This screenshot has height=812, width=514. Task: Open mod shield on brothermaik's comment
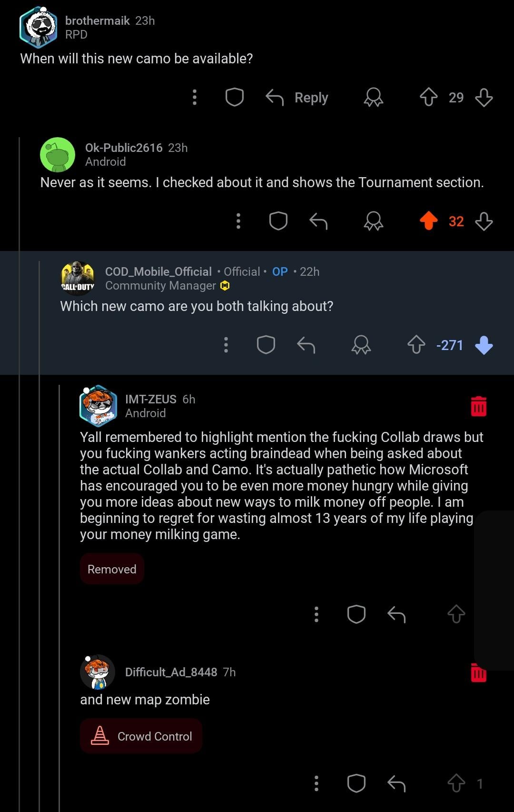coord(234,97)
